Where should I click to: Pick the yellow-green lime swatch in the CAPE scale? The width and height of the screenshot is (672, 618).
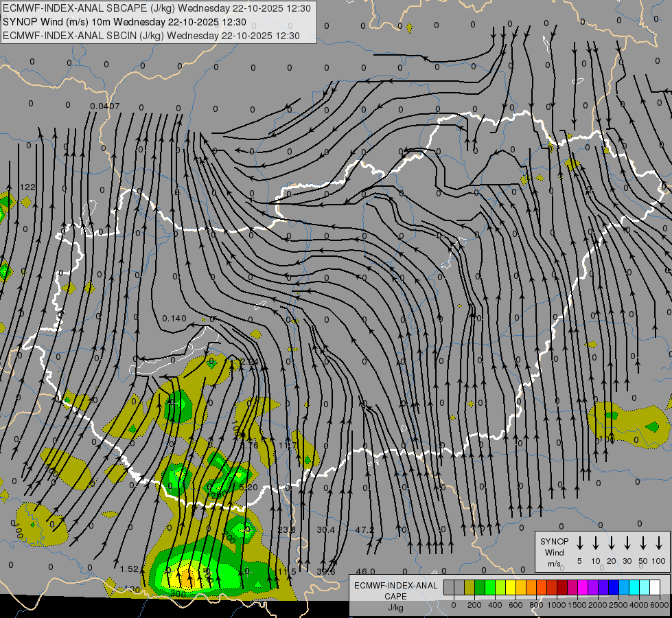[x=500, y=587]
